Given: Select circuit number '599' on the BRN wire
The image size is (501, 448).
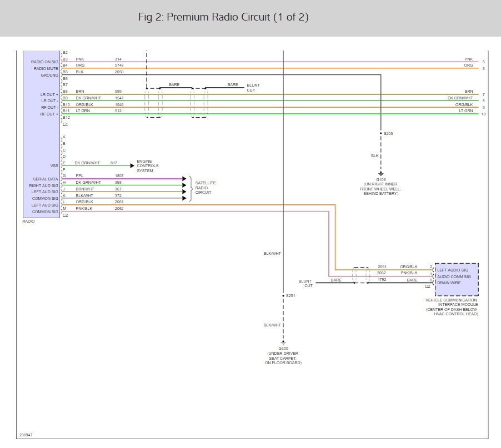Looking at the screenshot, I should click(x=118, y=92).
